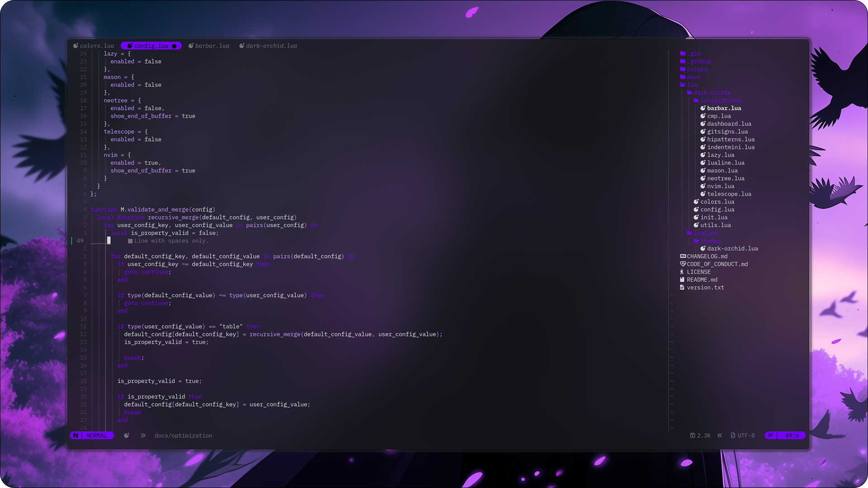Click the Lua filetype icon in the statusline

click(x=127, y=436)
